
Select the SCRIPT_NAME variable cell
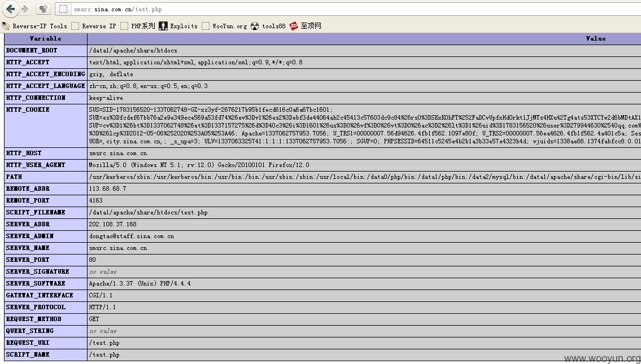(46, 355)
